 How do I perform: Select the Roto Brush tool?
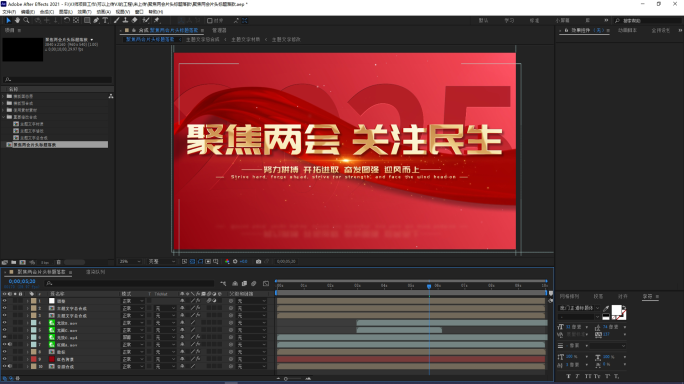coord(146,21)
